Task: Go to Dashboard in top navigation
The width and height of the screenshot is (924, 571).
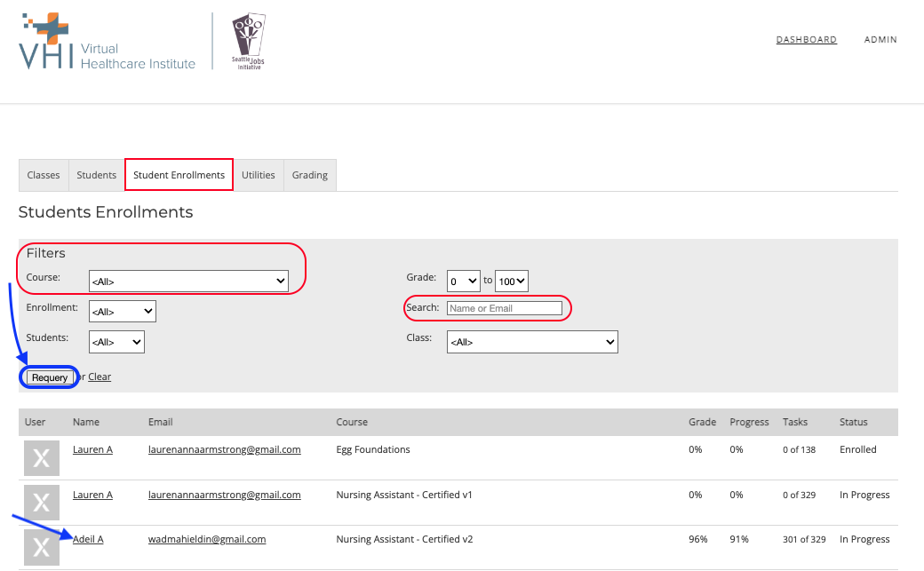Action: (x=806, y=39)
